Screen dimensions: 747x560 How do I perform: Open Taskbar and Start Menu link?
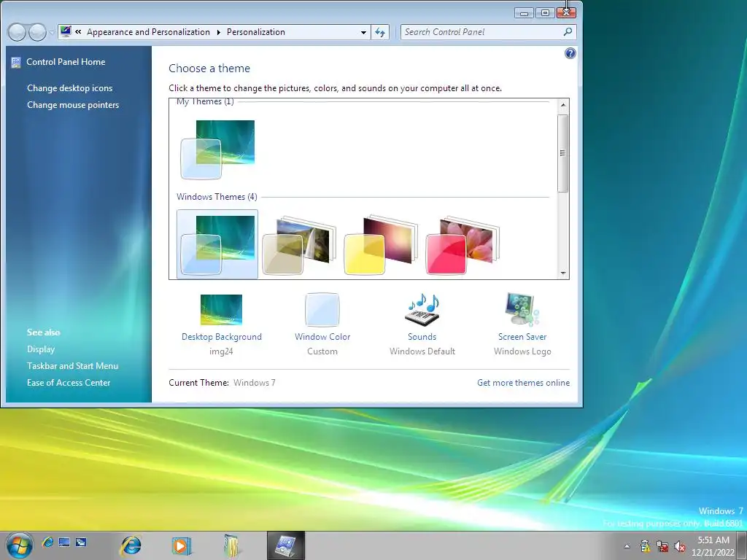point(72,366)
